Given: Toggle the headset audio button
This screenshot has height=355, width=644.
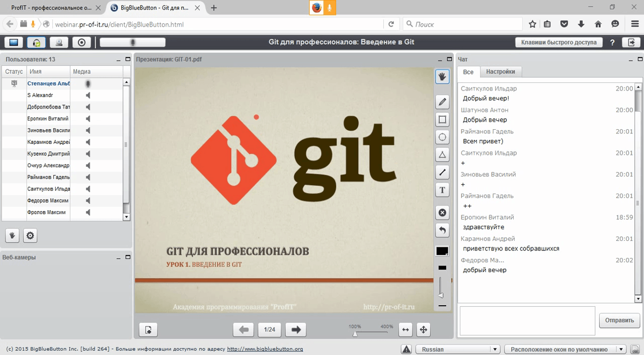Looking at the screenshot, I should (x=36, y=42).
